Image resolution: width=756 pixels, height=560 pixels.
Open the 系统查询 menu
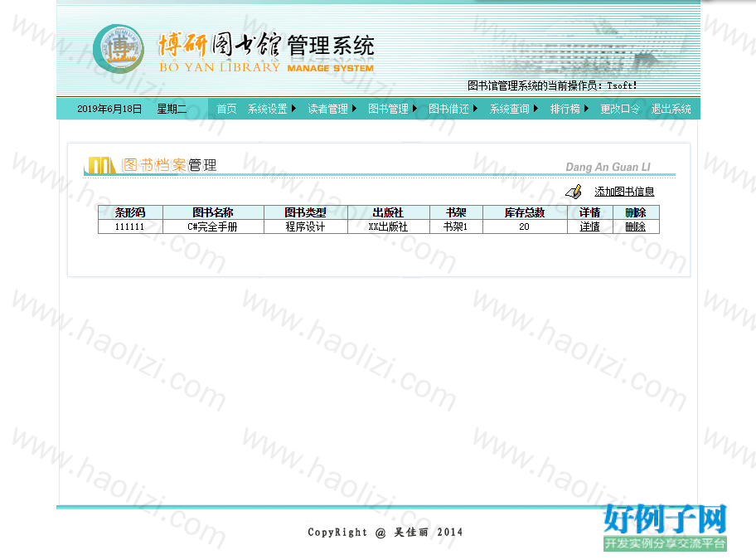click(510, 109)
